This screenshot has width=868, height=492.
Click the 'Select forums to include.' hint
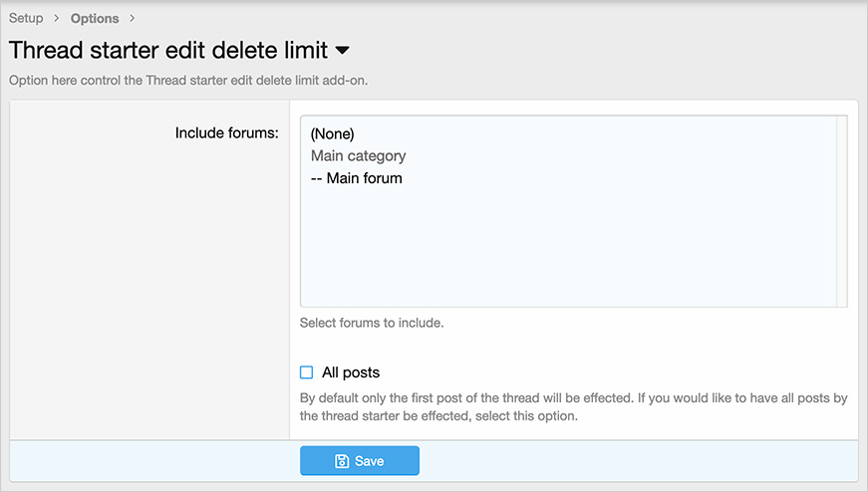click(372, 323)
